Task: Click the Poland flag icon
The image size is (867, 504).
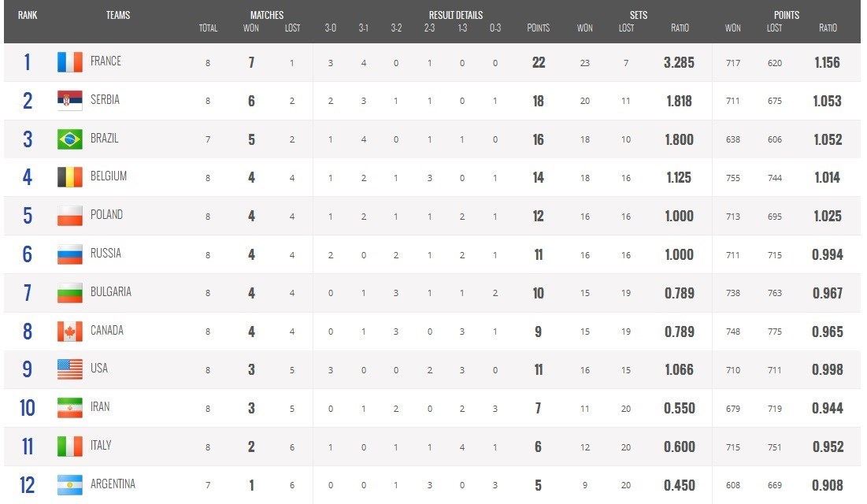Action: [69, 216]
